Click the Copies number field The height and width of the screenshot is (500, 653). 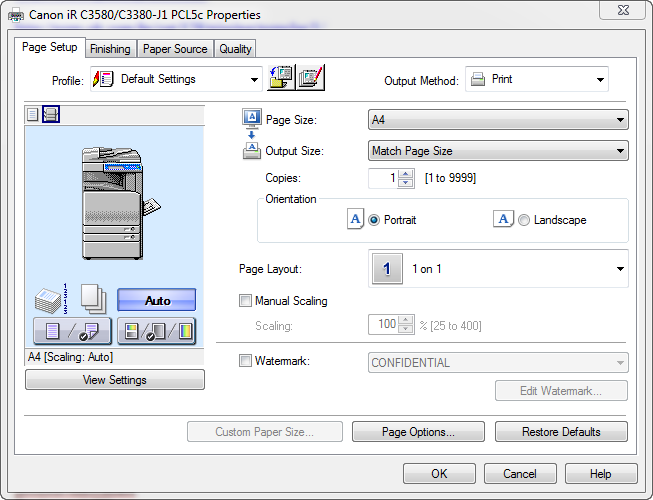click(383, 179)
